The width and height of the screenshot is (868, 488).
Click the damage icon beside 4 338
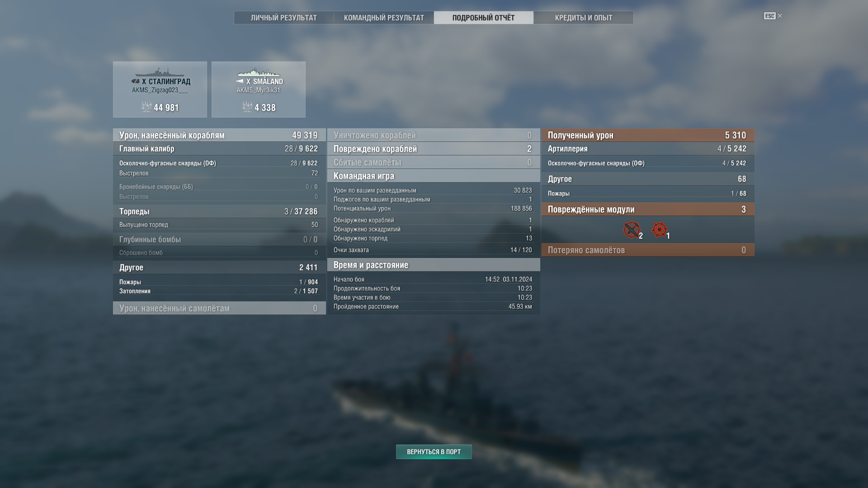[x=247, y=107]
